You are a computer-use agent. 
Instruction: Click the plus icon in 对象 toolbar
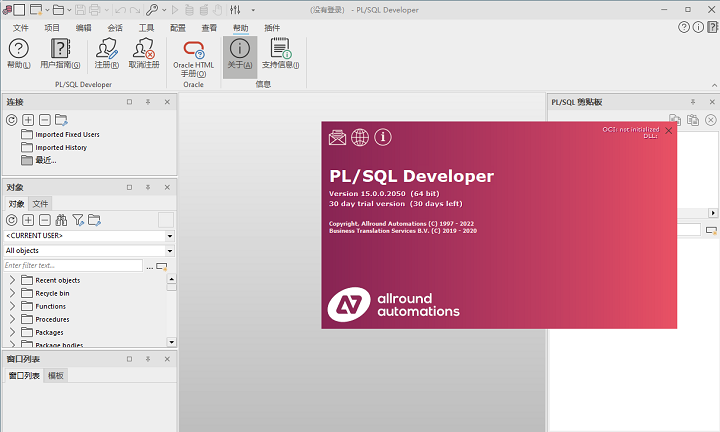point(28,220)
